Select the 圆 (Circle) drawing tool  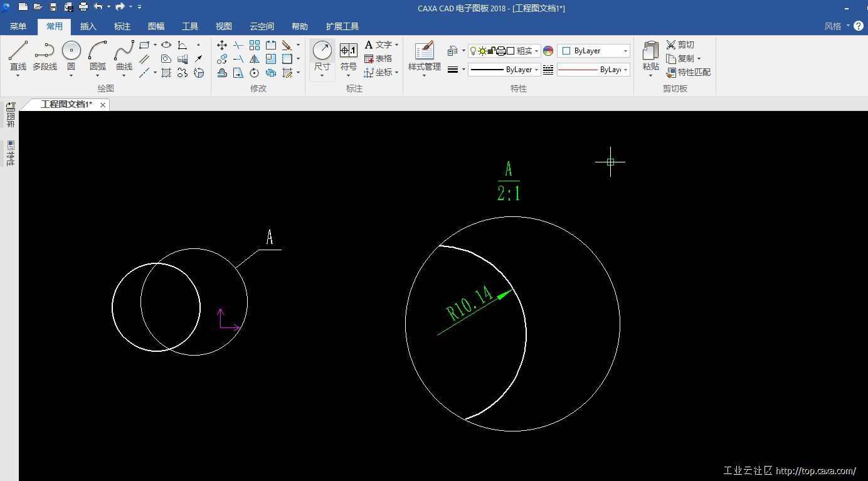(71, 51)
